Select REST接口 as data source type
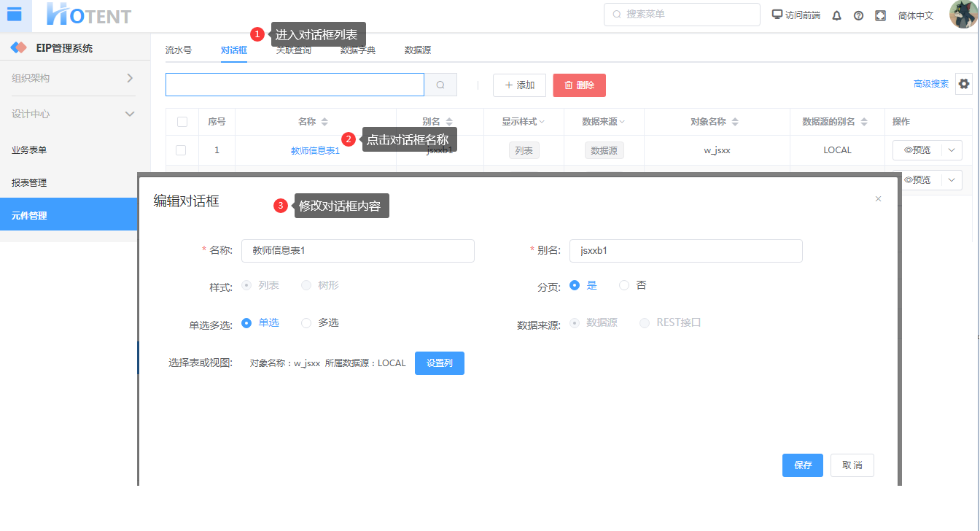 pos(645,322)
